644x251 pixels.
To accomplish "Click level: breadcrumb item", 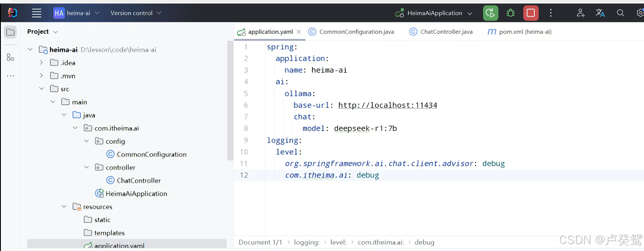I will pos(339,242).
